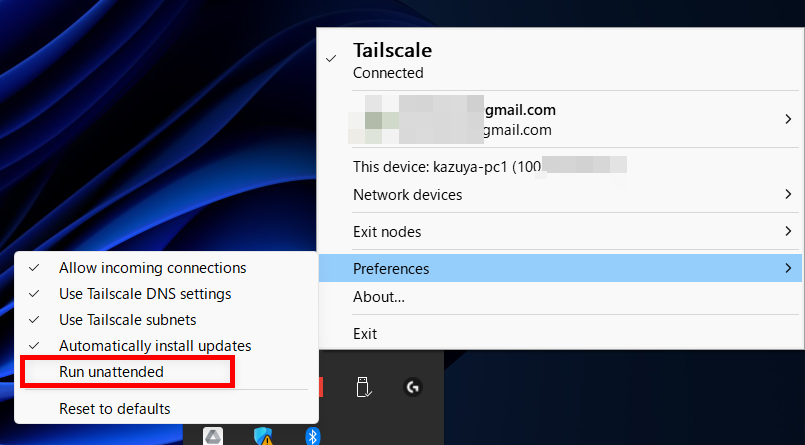Open the Exit nodes menu item
Image resolution: width=805 pixels, height=445 pixels.
click(x=560, y=231)
